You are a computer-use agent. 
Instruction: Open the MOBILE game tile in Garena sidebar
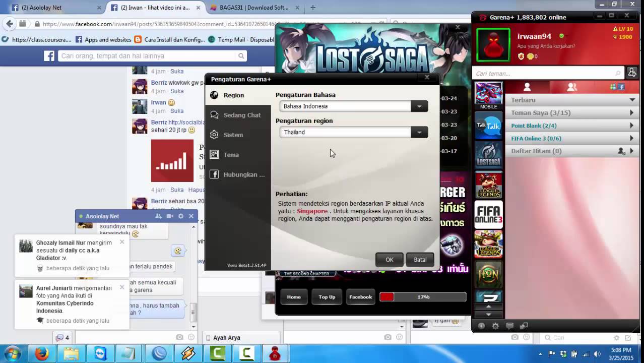(488, 96)
